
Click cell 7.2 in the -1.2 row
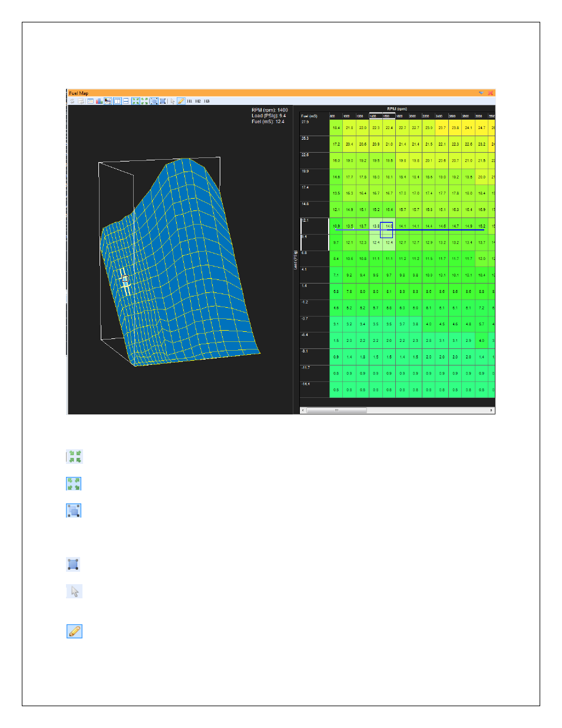pos(482,308)
